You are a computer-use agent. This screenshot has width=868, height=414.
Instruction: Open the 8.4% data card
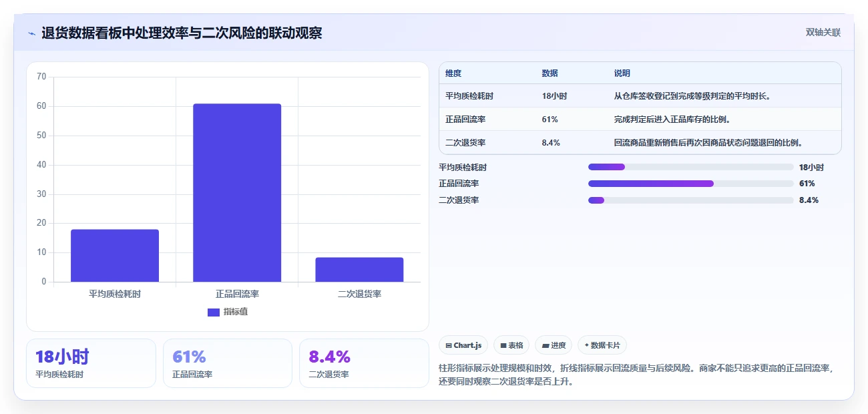click(x=364, y=363)
